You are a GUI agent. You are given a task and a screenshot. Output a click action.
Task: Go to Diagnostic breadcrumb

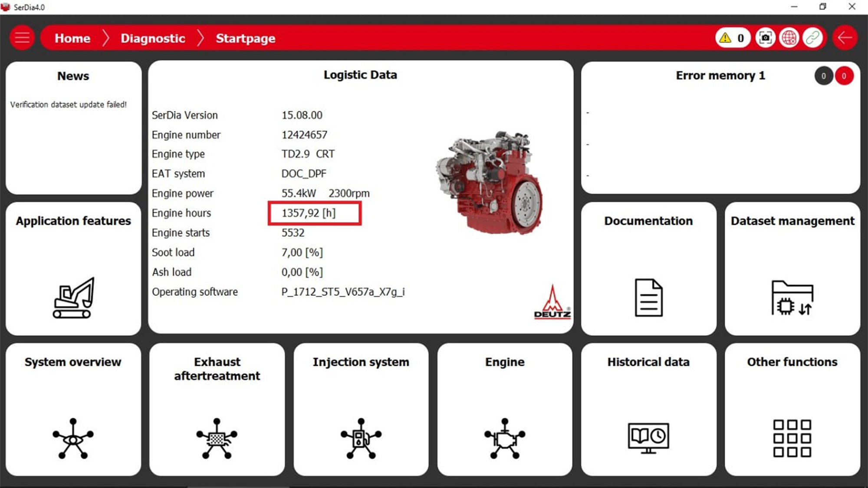153,38
